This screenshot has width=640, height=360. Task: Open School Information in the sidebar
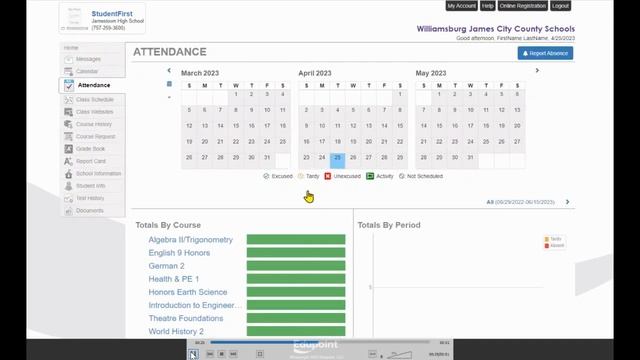click(98, 173)
